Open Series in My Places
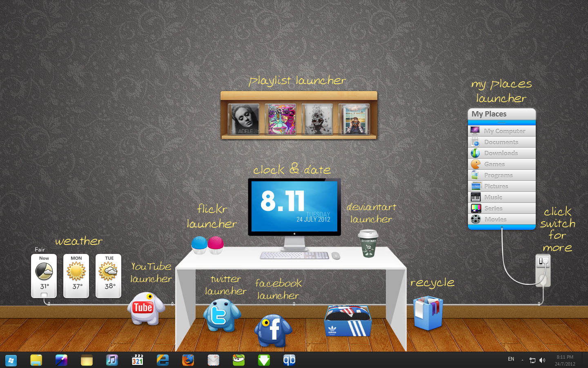588x368 pixels. pyautogui.click(x=501, y=208)
